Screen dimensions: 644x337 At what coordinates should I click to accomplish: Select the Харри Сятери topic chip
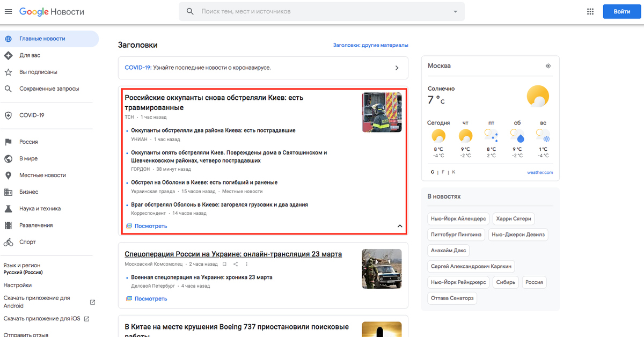[x=515, y=219]
